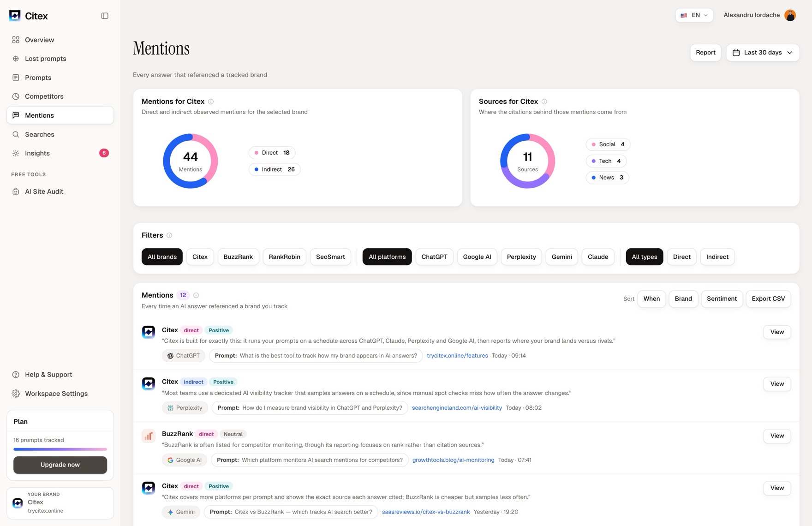The image size is (812, 526).
Task: Toggle the Claude platform filter
Action: (598, 257)
